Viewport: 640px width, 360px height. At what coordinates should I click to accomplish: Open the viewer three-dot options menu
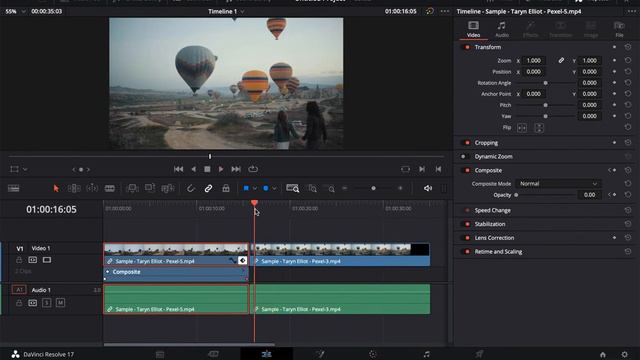[445, 11]
